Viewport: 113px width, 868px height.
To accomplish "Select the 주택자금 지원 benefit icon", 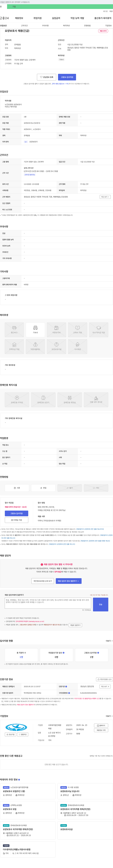I will tap(14, 346).
